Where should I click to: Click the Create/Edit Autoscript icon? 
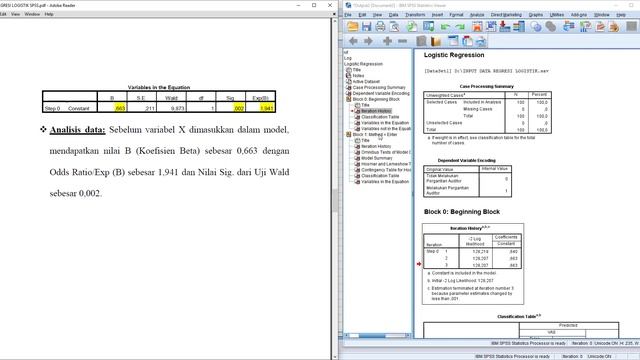(600, 27)
